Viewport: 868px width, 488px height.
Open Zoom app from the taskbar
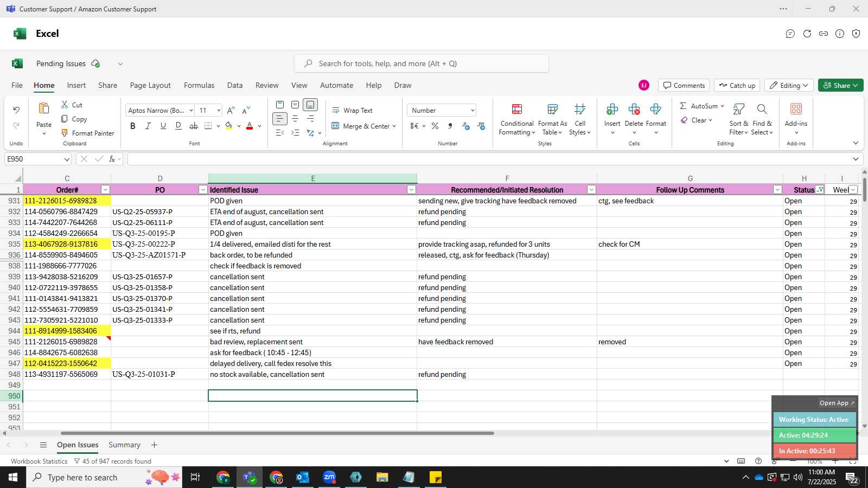329,477
